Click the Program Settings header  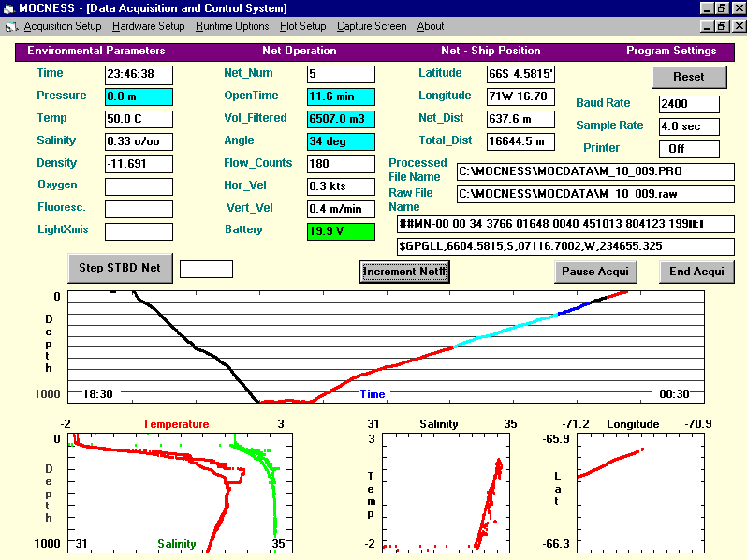pyautogui.click(x=671, y=51)
